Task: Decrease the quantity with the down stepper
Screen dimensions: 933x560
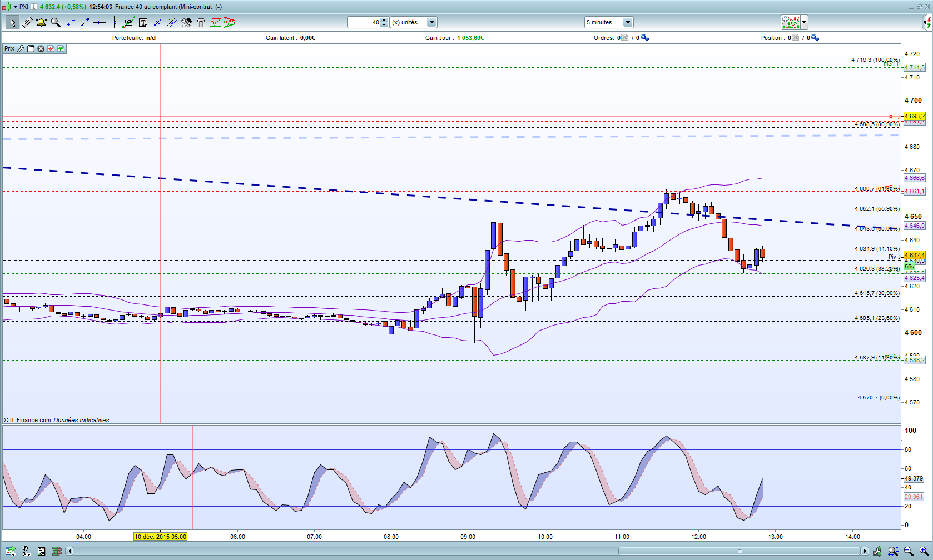Action: (x=384, y=25)
